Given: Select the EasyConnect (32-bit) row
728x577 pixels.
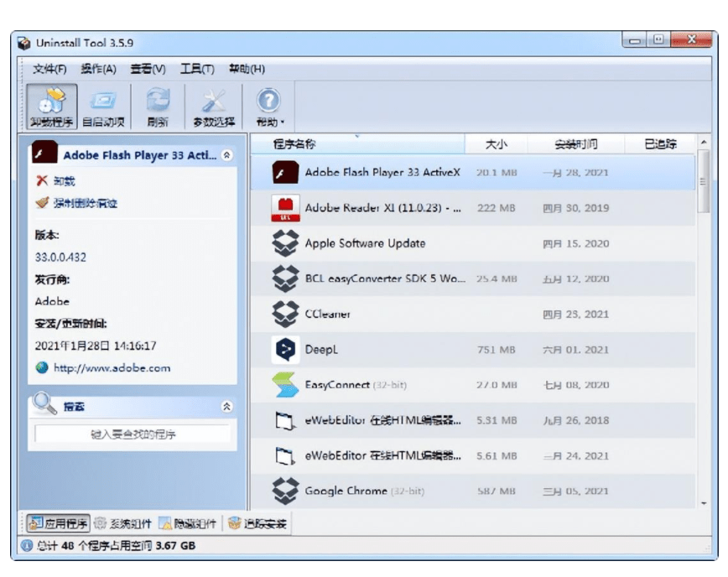Looking at the screenshot, I should click(x=473, y=385).
